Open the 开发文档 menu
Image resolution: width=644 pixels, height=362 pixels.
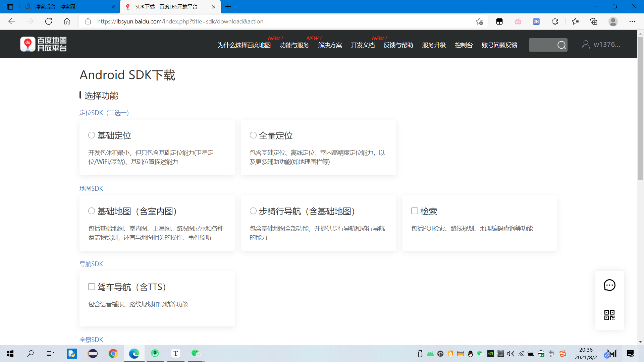tap(363, 45)
